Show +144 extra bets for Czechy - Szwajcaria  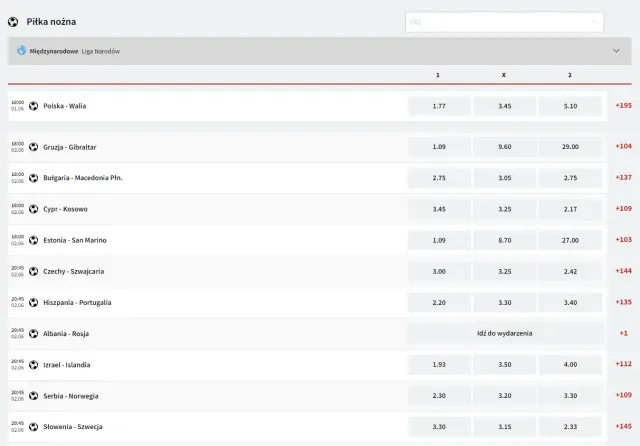click(623, 271)
